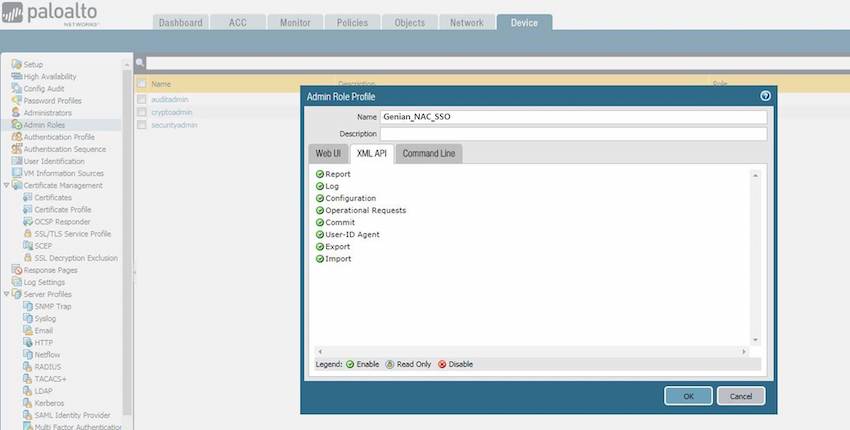The width and height of the screenshot is (850, 430).
Task: Toggle the Report permission status icon
Action: point(320,174)
